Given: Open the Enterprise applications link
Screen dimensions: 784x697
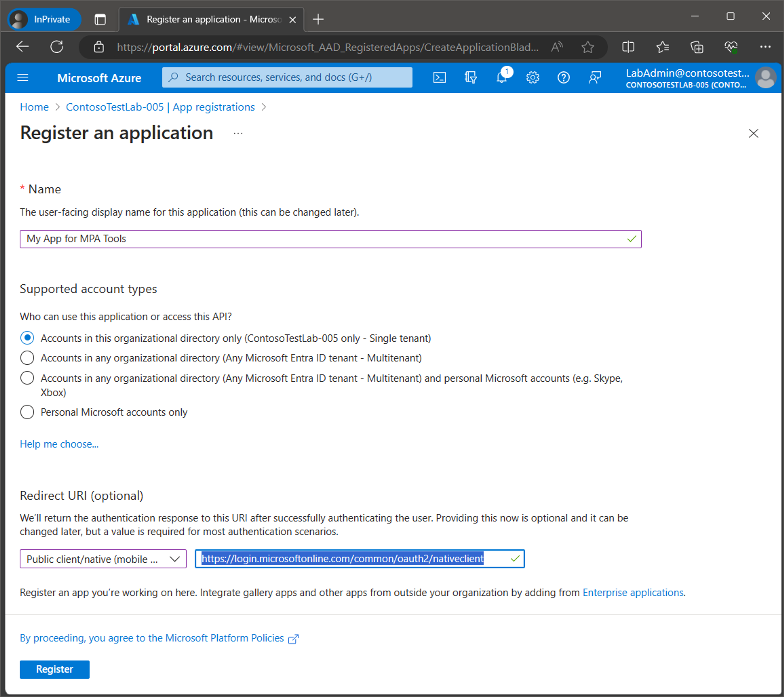Looking at the screenshot, I should click(633, 592).
